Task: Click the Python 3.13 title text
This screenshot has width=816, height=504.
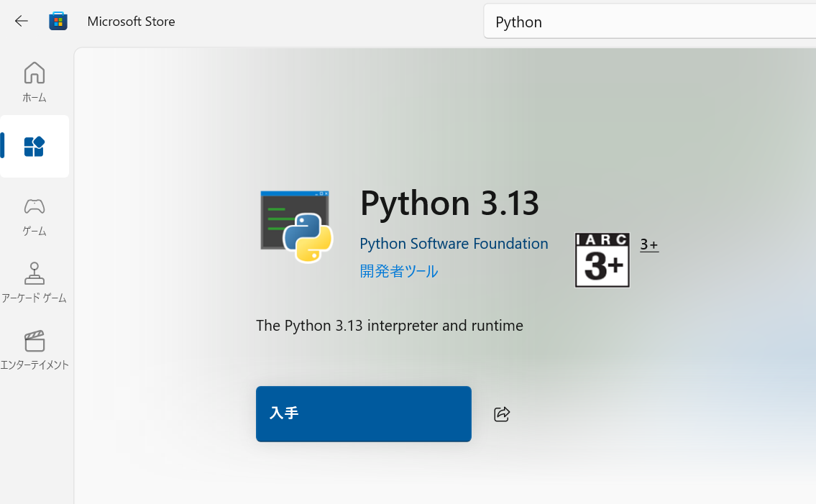Action: 449,203
